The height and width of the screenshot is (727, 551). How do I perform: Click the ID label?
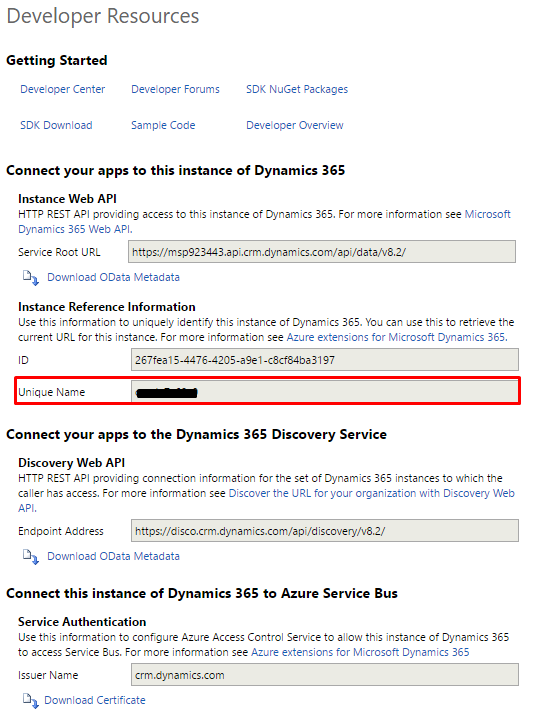(x=23, y=360)
